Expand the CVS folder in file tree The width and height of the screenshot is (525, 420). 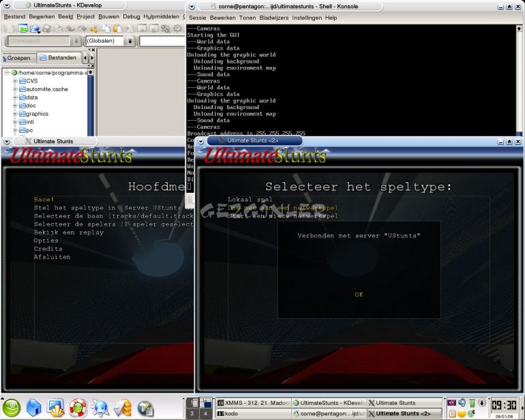(x=15, y=80)
